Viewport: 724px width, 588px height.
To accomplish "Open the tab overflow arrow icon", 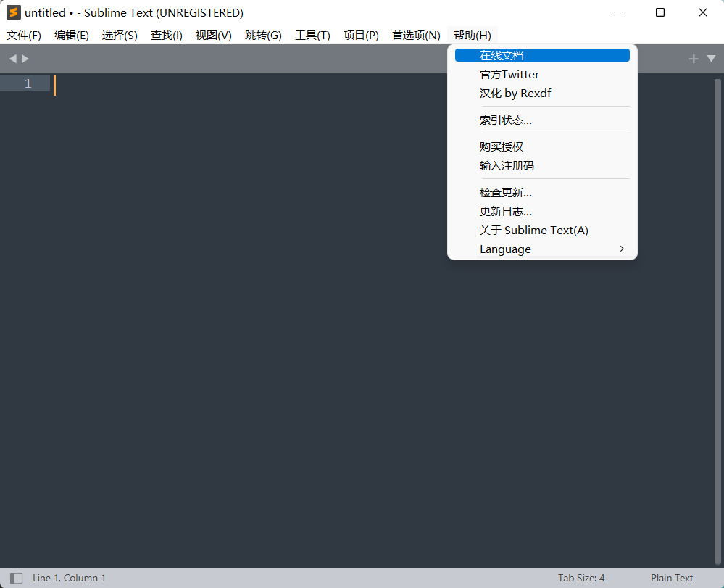I will pos(710,57).
